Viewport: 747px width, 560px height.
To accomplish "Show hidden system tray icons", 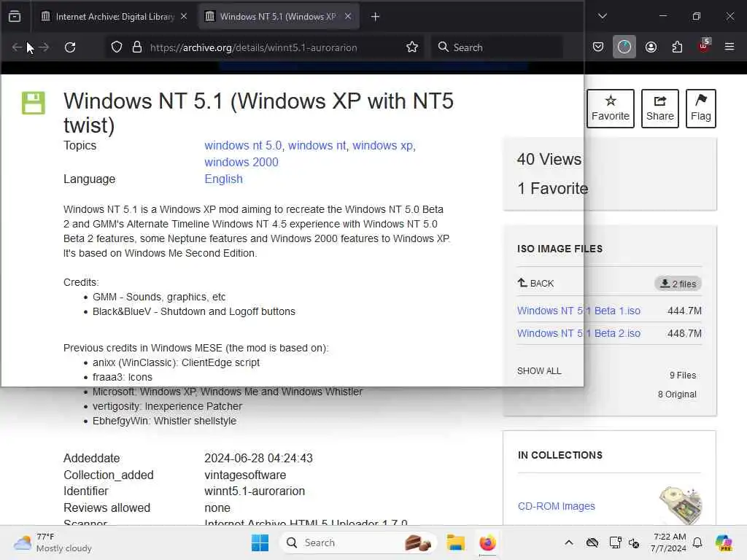I will click(x=569, y=542).
